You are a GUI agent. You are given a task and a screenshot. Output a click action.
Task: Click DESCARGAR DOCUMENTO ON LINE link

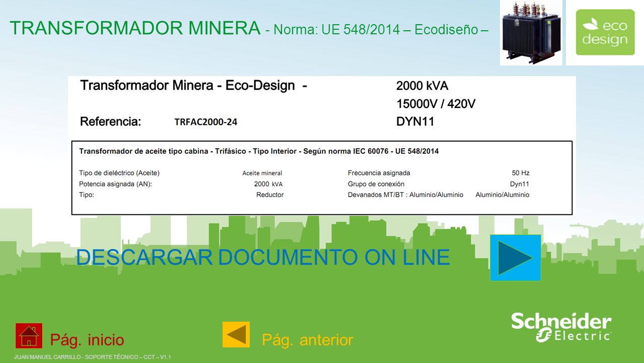263,258
